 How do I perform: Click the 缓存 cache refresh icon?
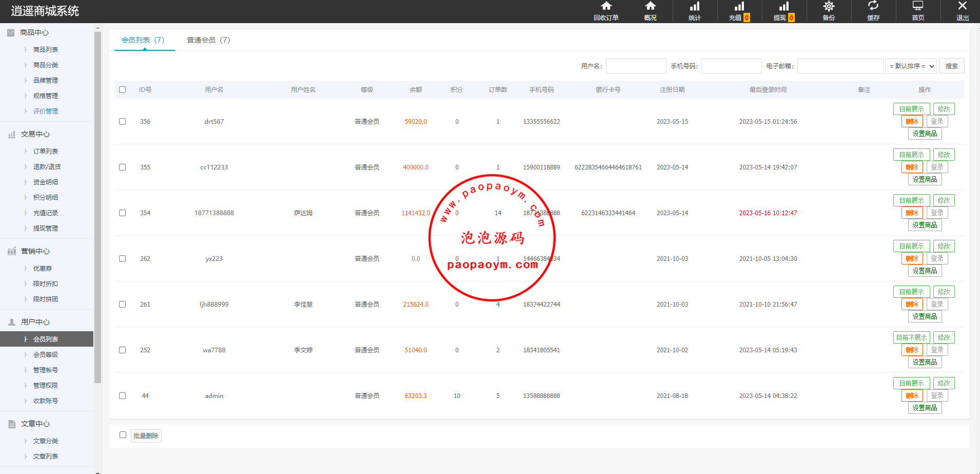[873, 7]
